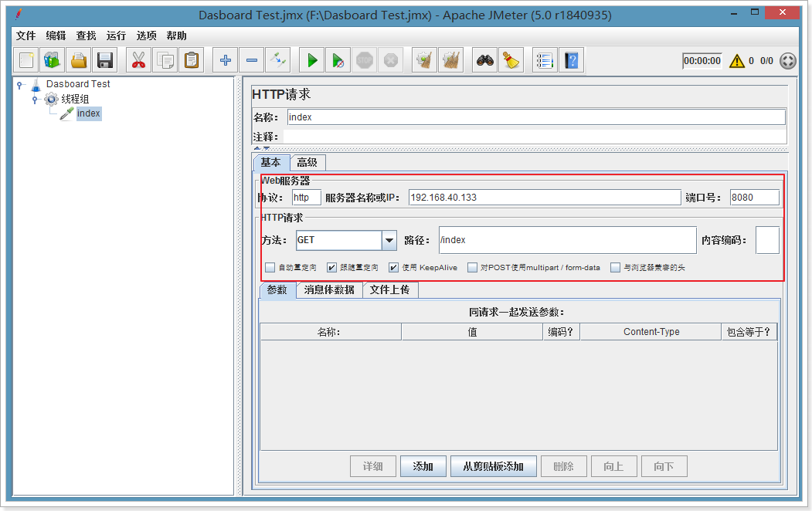Enable the 自动重定向 checkbox

(x=270, y=267)
